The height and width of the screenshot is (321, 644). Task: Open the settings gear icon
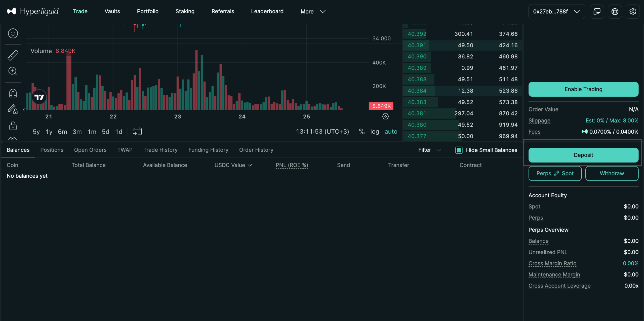633,12
